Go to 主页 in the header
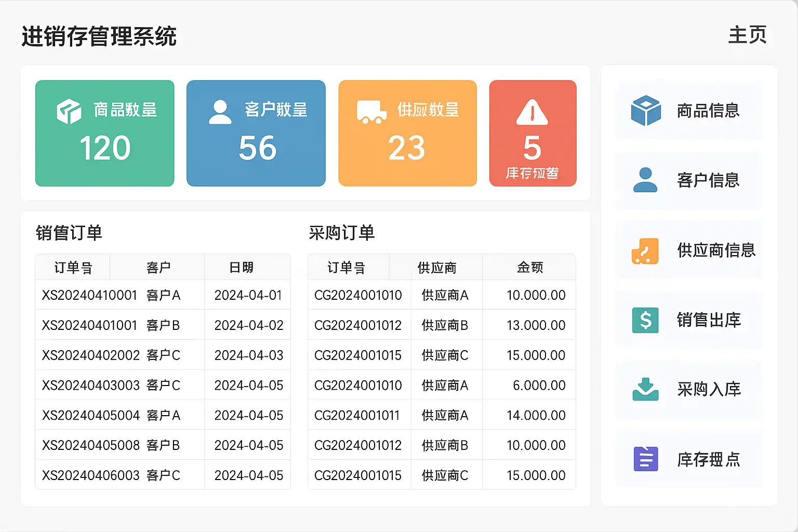Screen dimensions: 798x532 tap(747, 35)
